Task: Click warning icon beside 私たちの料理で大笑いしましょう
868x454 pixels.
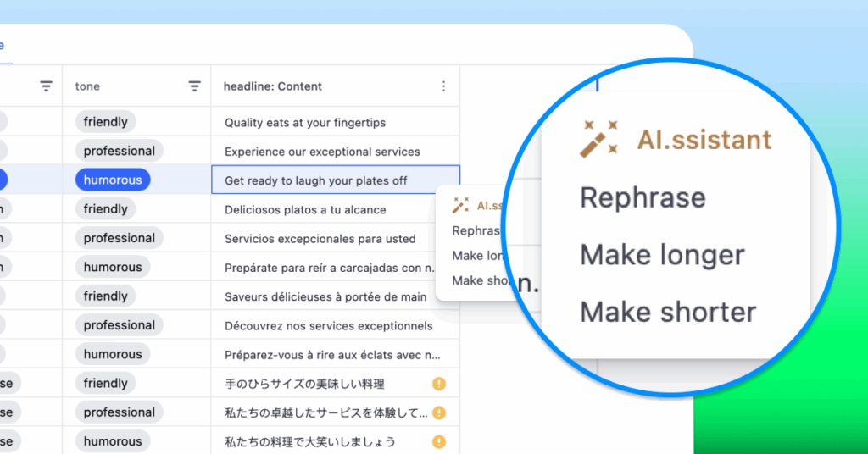Action: [439, 441]
